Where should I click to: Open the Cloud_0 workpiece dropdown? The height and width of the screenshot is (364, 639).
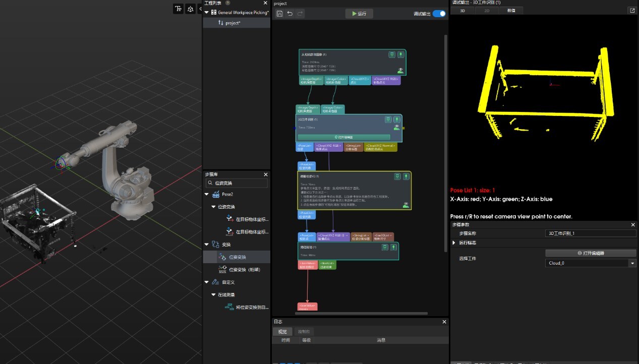(x=632, y=263)
